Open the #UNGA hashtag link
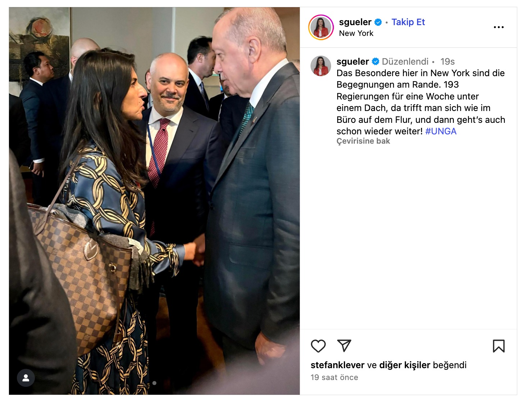Image resolution: width=532 pixels, height=403 pixels. 441,131
